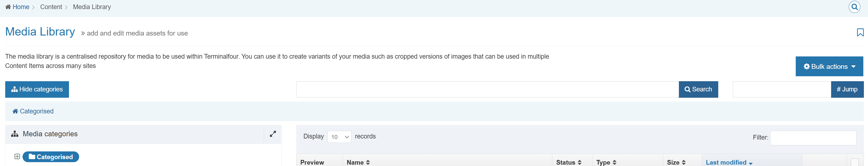Expand the Media categories panel with arrows icon

point(273,134)
